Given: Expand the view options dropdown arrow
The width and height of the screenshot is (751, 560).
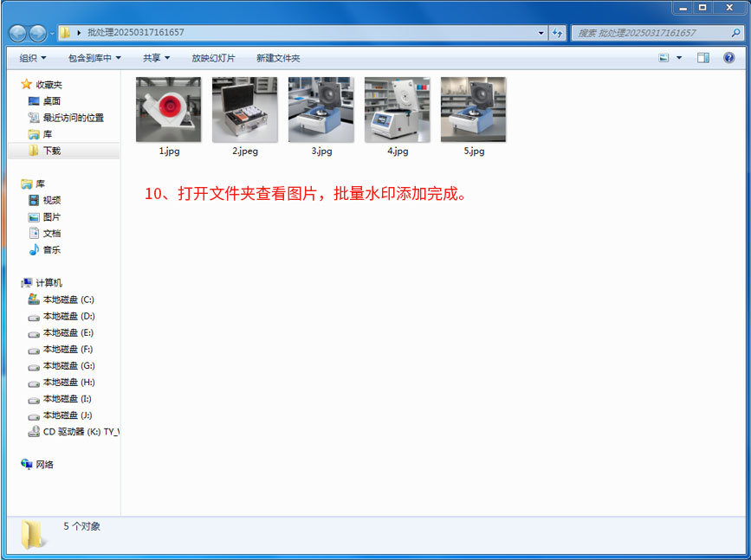Looking at the screenshot, I should (679, 58).
